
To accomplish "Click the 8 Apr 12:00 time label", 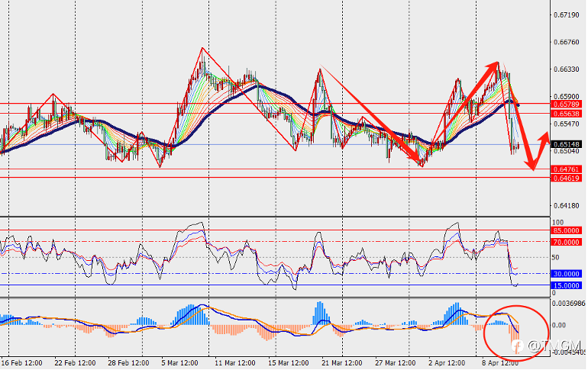I will point(500,363).
